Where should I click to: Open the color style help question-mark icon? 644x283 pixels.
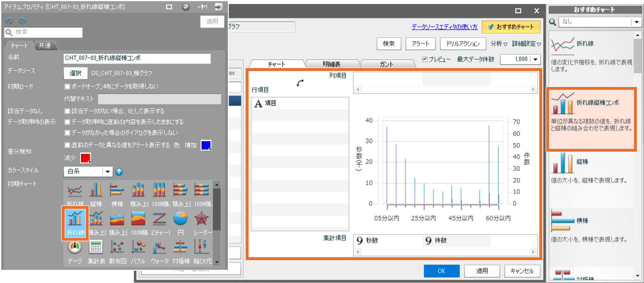point(119,172)
